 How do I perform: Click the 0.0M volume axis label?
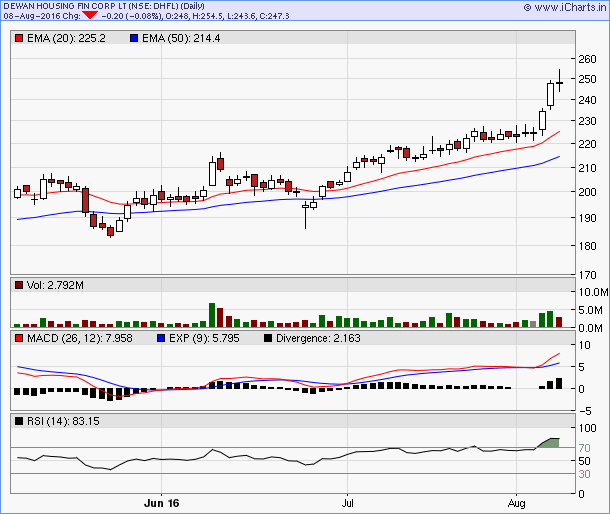point(590,328)
